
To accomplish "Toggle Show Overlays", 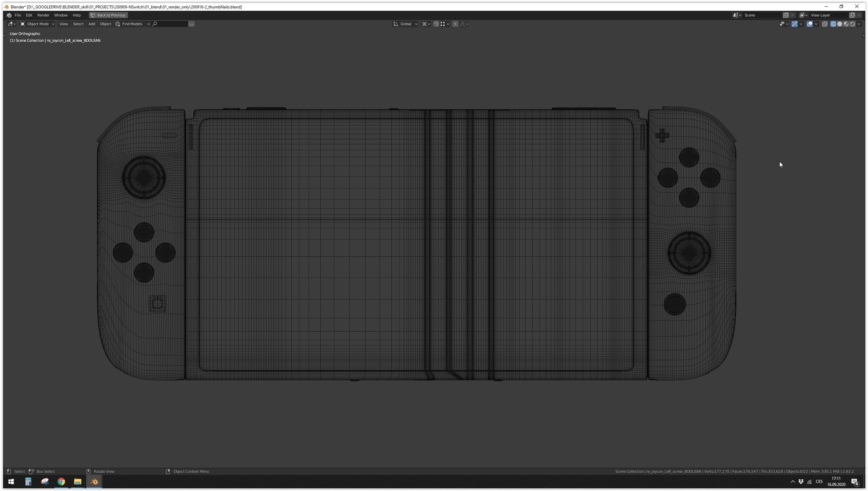I will [810, 24].
